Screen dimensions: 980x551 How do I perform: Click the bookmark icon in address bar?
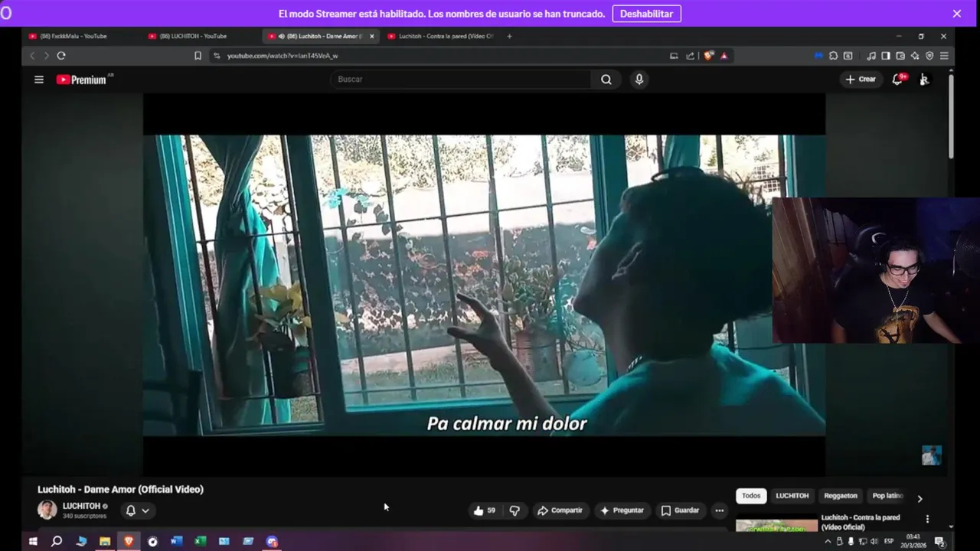click(x=198, y=56)
